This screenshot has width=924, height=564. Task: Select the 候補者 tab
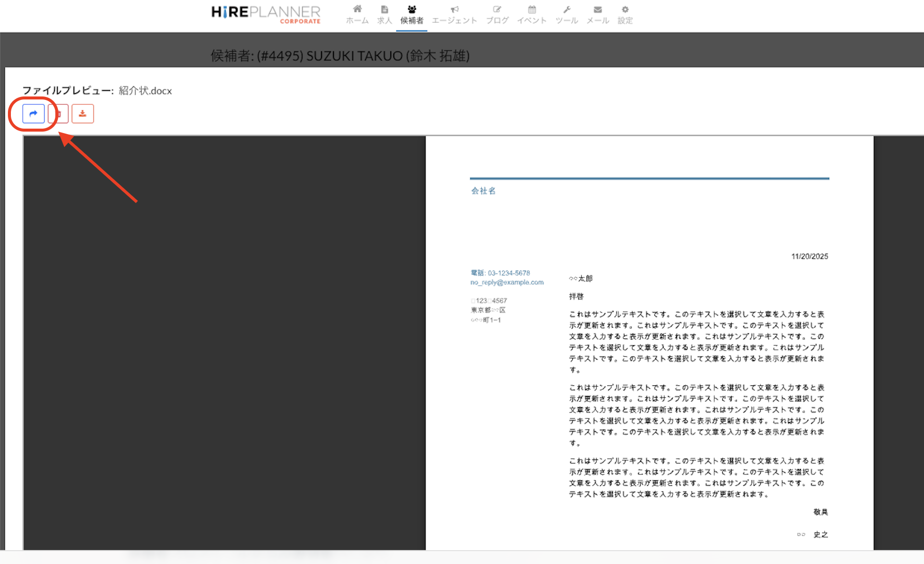(x=412, y=15)
